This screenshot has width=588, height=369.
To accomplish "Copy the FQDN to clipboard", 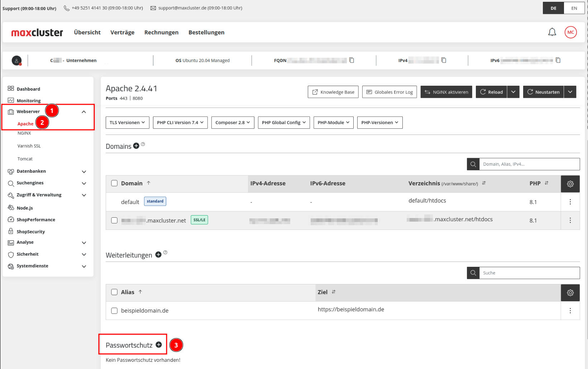I will click(x=352, y=60).
